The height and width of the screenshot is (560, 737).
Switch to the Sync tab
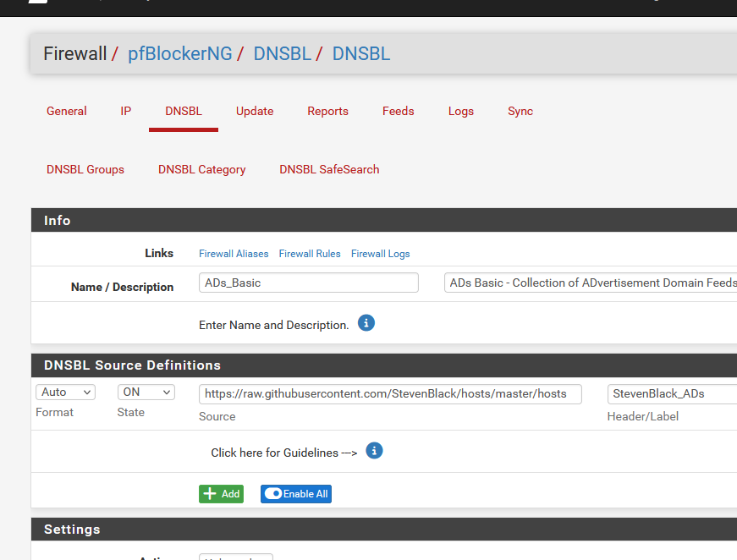(520, 111)
